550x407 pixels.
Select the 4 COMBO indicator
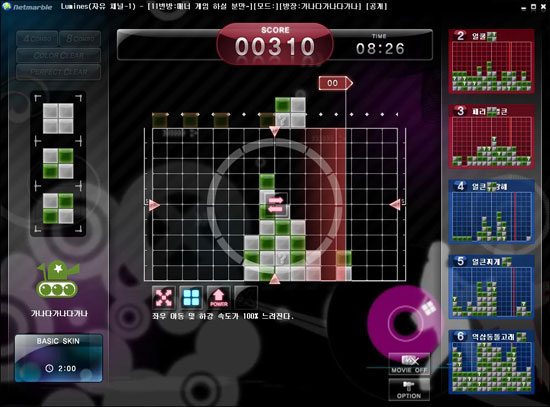[37, 39]
